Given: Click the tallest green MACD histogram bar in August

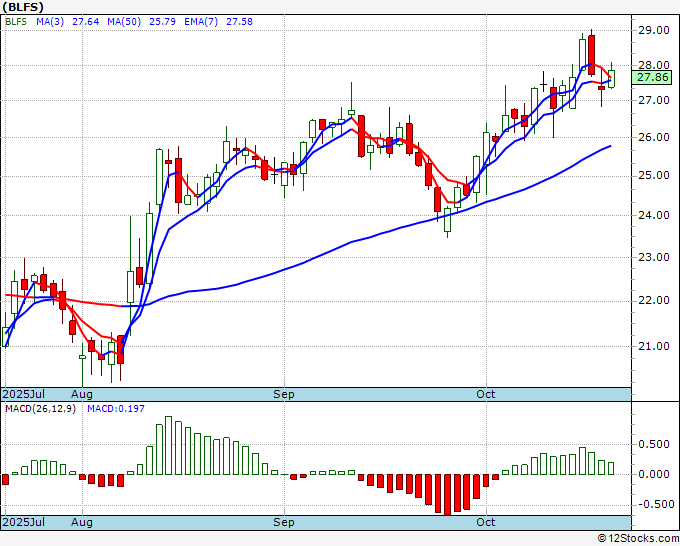Looking at the screenshot, I should point(169,445).
